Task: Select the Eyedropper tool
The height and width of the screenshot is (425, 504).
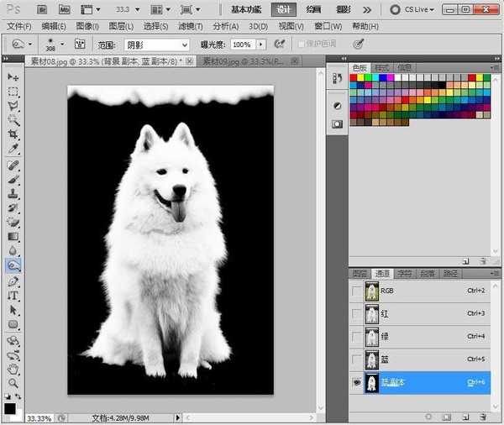Action: coord(13,149)
